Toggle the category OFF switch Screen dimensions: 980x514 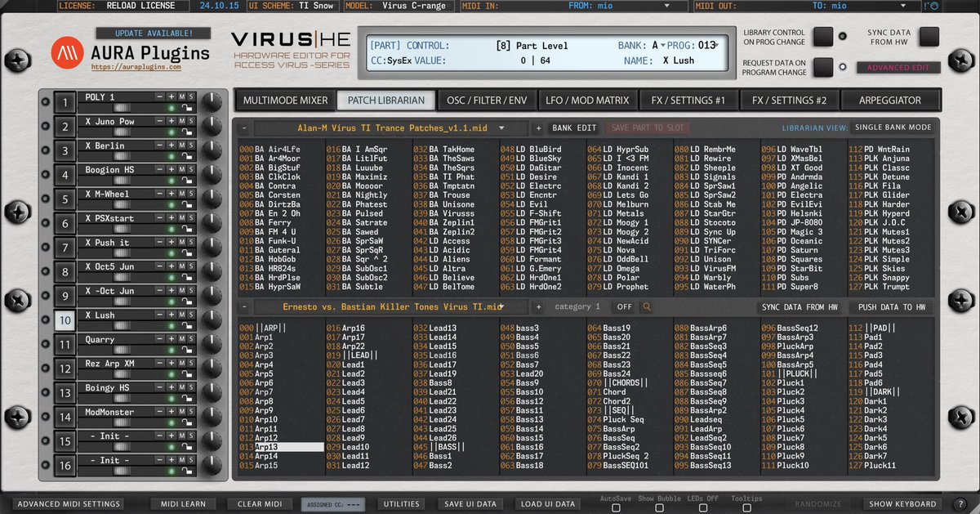tap(624, 307)
